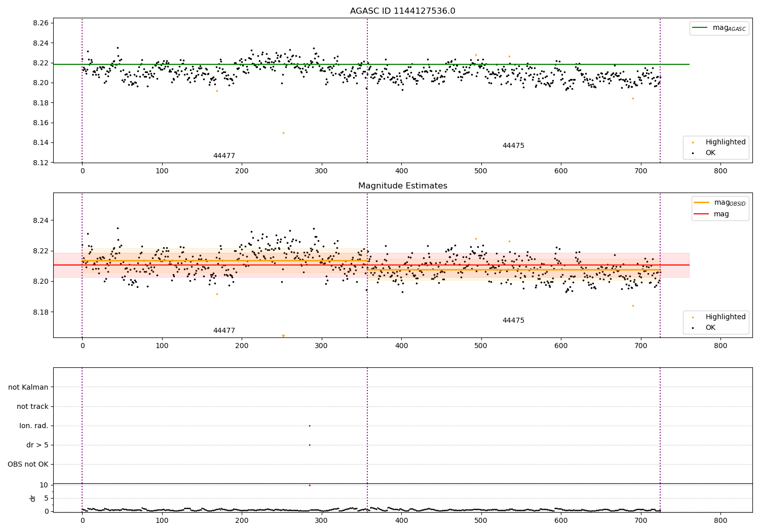The image size is (760, 532).
Task: Click the 400 tick on bottom panel x-axis
Action: (401, 520)
